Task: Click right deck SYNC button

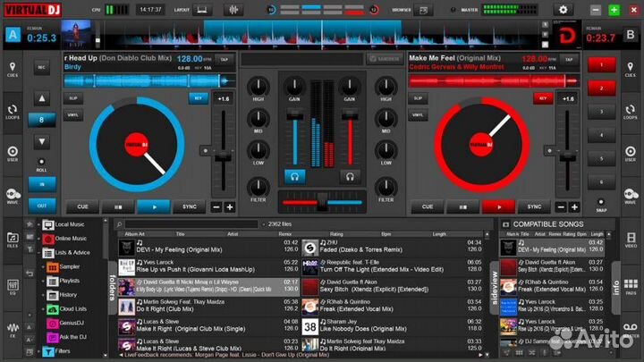Action: [534, 206]
